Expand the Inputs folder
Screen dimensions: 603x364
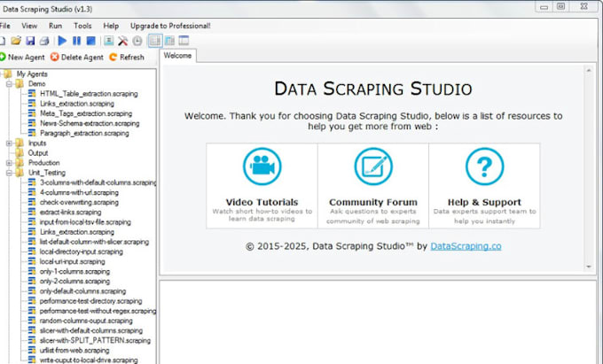click(9, 143)
